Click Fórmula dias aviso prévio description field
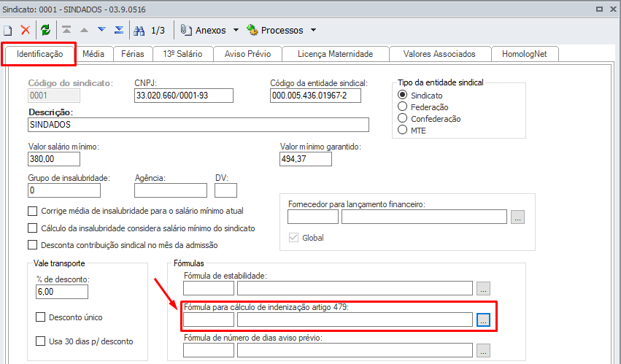The width and height of the screenshot is (621, 364). 355,351
